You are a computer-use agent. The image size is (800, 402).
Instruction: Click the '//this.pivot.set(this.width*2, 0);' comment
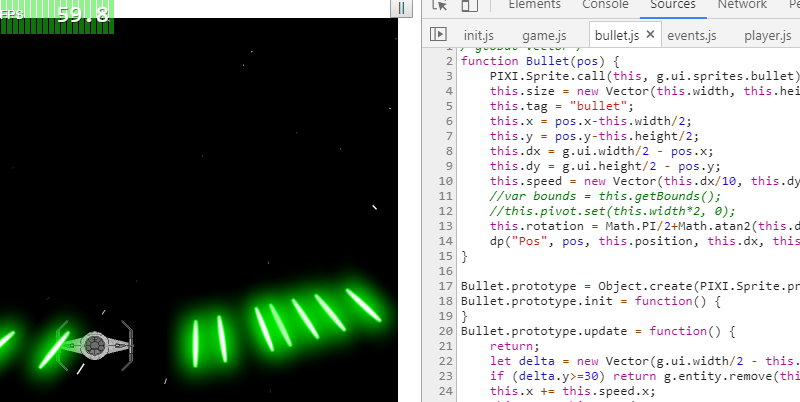point(612,211)
